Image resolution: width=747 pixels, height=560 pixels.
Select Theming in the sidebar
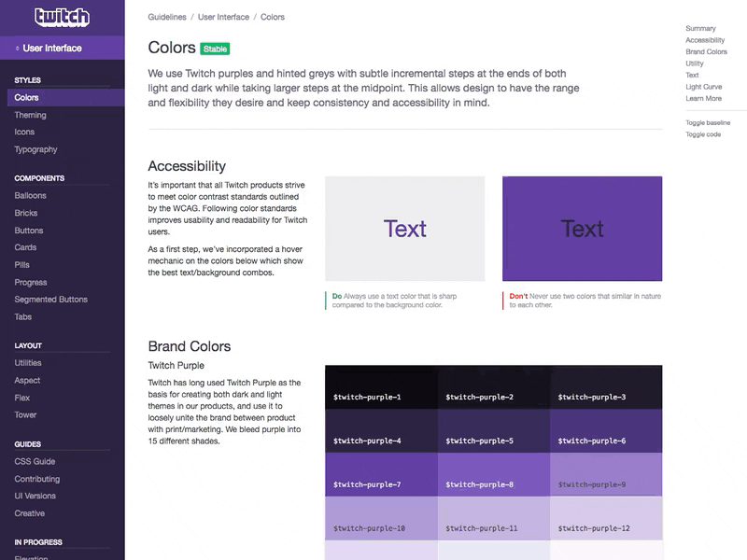(x=30, y=115)
